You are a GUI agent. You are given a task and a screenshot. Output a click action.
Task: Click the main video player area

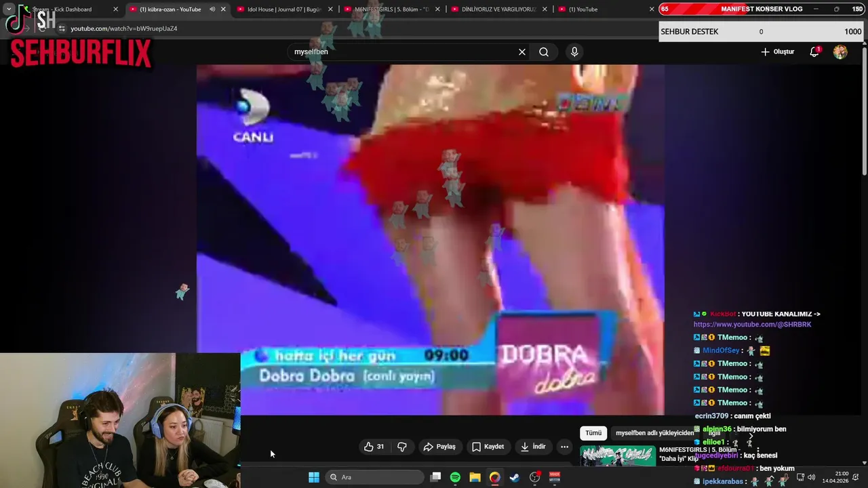point(431,240)
